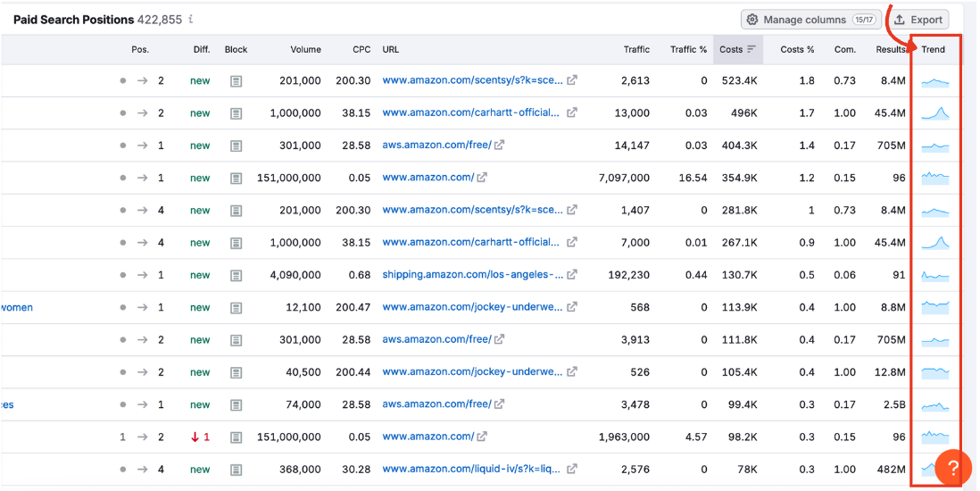Open SERP block icon for 523.4K costs row
This screenshot has width=980, height=491.
236,81
